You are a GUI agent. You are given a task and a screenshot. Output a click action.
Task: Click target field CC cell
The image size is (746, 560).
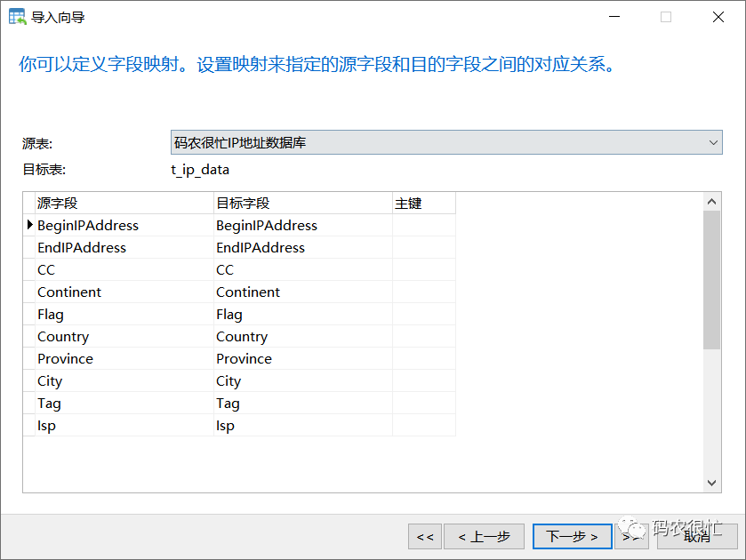[303, 269]
